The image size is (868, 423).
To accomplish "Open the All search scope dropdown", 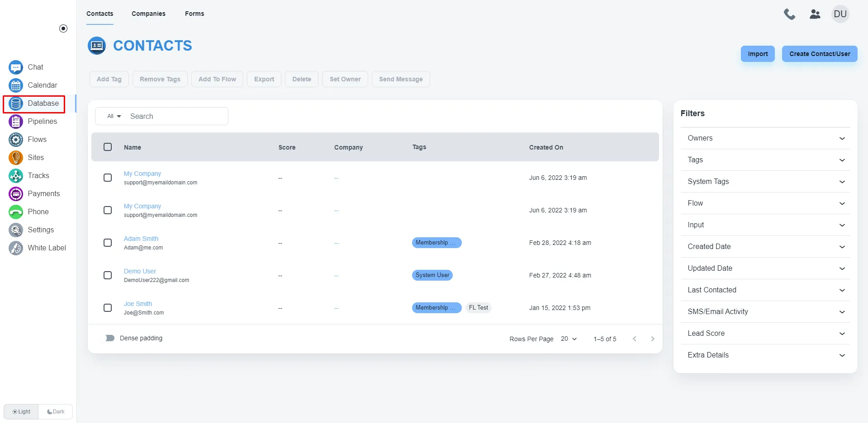I will pyautogui.click(x=114, y=116).
